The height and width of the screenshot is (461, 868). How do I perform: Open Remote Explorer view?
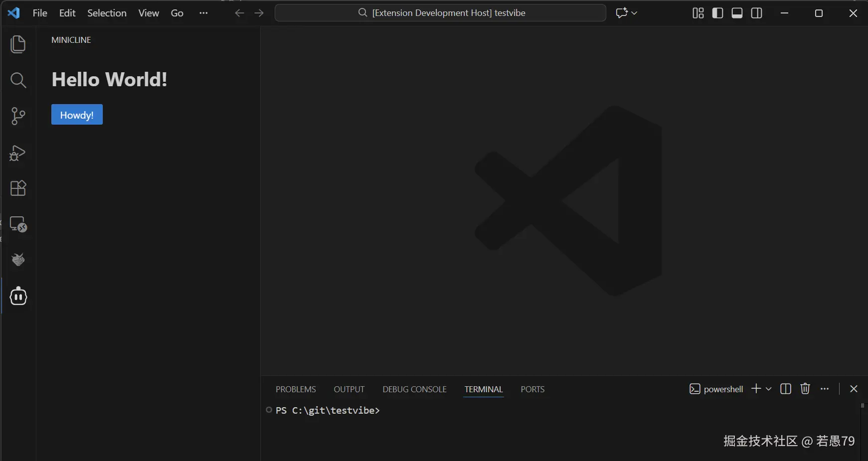[x=18, y=224]
